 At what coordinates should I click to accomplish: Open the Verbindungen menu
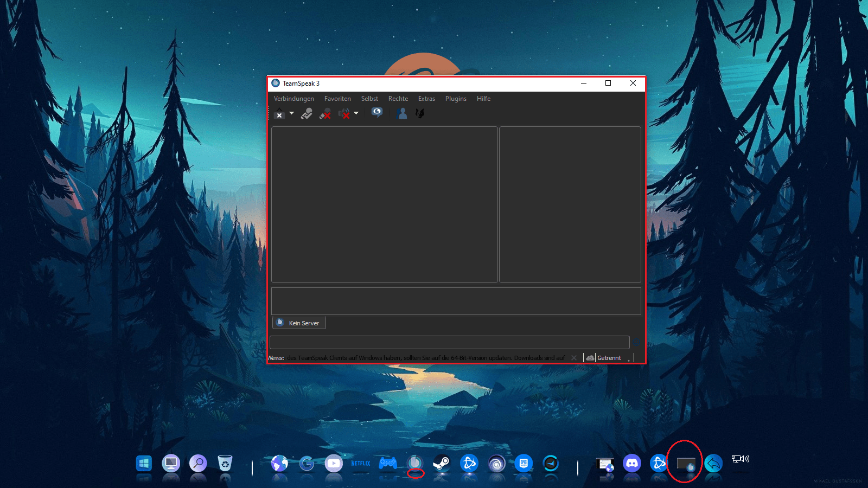coord(293,99)
